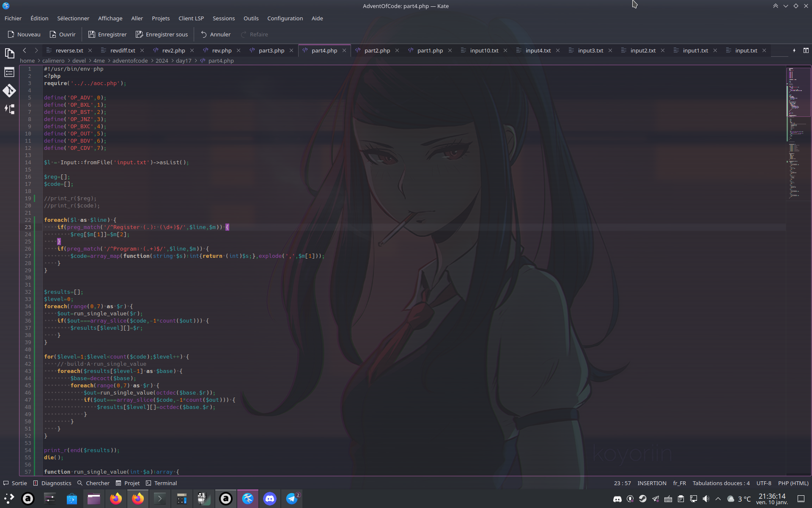The height and width of the screenshot is (508, 812).
Task: Open the Documents sidebar panel icon
Action: (x=9, y=53)
